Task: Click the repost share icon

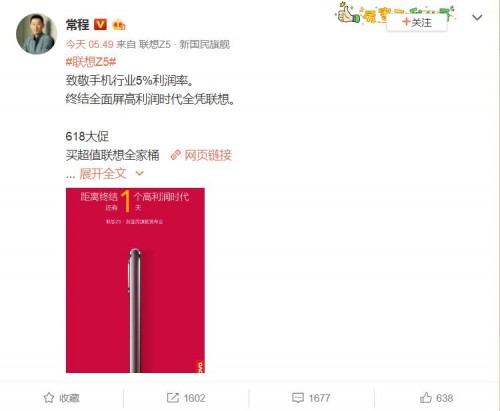Action: [x=173, y=398]
